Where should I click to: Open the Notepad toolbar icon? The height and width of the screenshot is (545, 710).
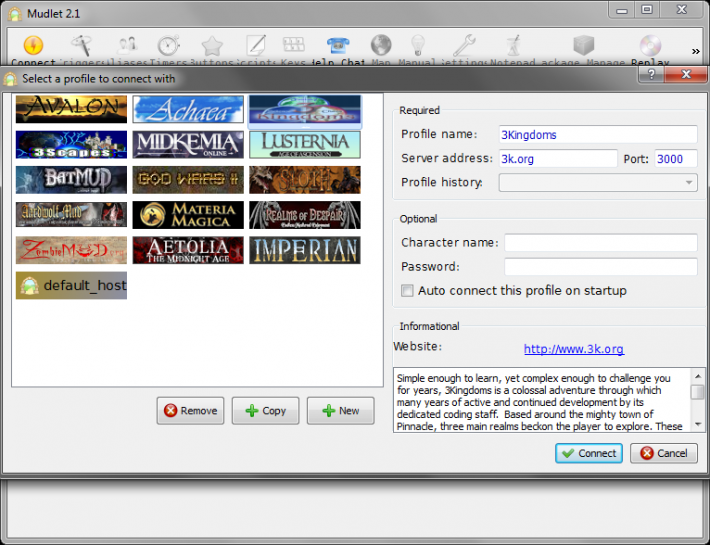(513, 45)
